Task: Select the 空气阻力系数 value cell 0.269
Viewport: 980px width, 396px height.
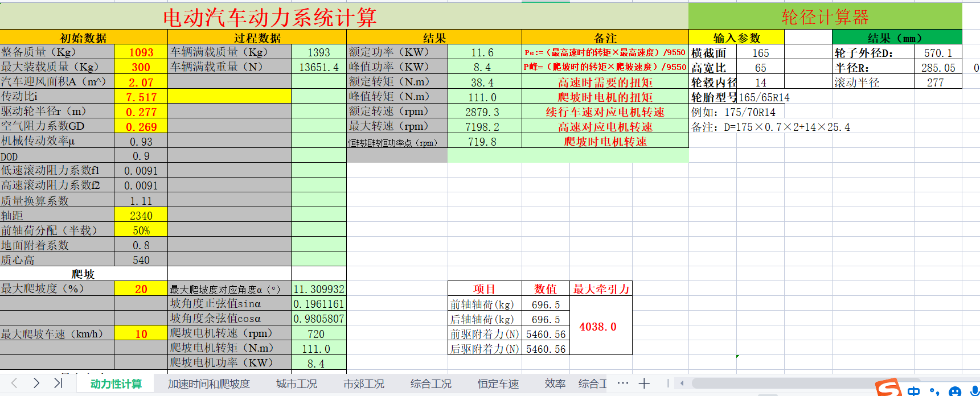Action: pos(141,126)
